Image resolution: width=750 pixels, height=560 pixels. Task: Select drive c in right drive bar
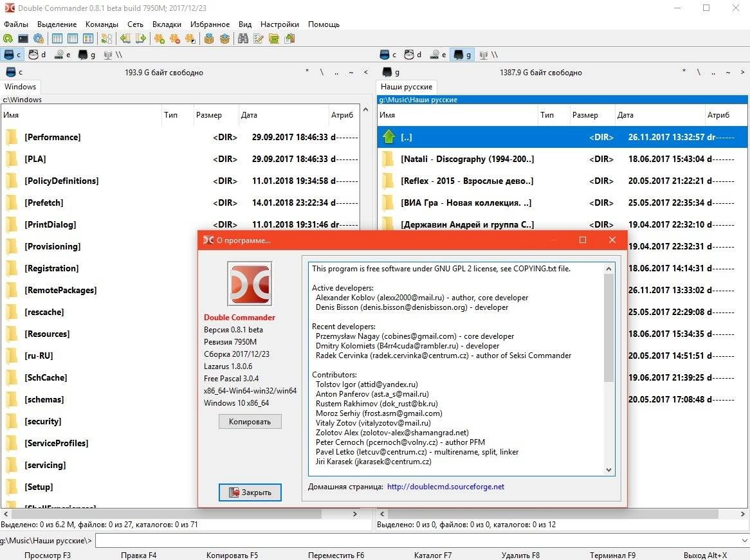click(x=388, y=55)
